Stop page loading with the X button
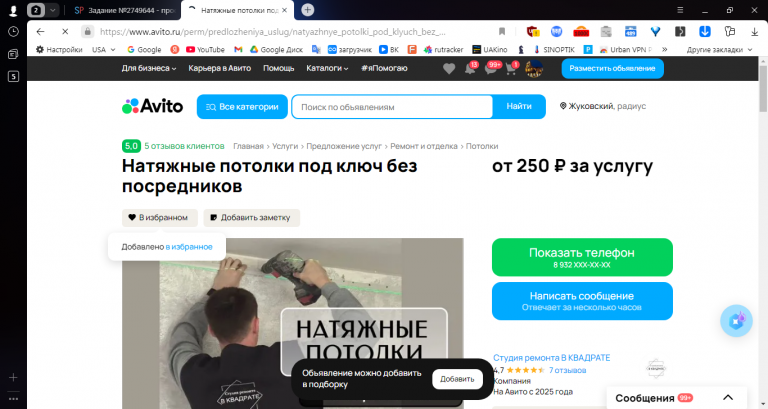Screen dimensions: 768x409 pyautogui.click(x=65, y=32)
